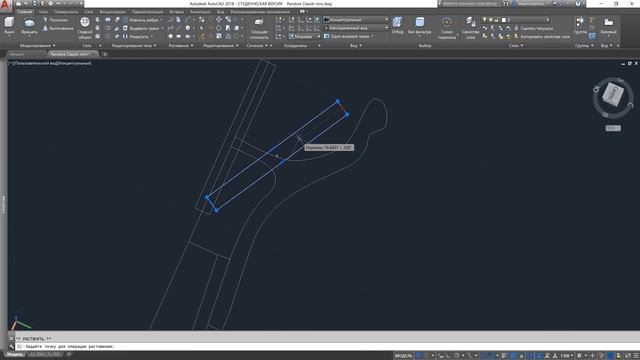Pick the Circle tool in Рисование panel
The height and width of the screenshot is (360, 640).
click(x=187, y=28)
